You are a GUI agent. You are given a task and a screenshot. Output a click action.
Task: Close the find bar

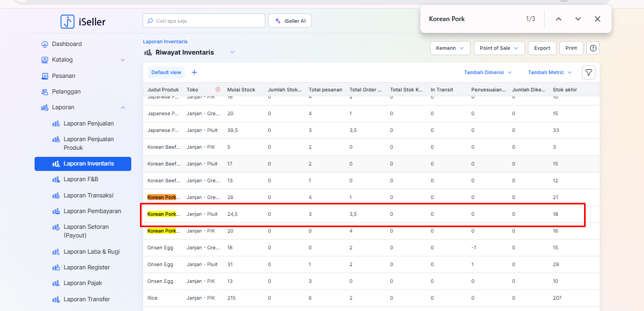(x=597, y=19)
